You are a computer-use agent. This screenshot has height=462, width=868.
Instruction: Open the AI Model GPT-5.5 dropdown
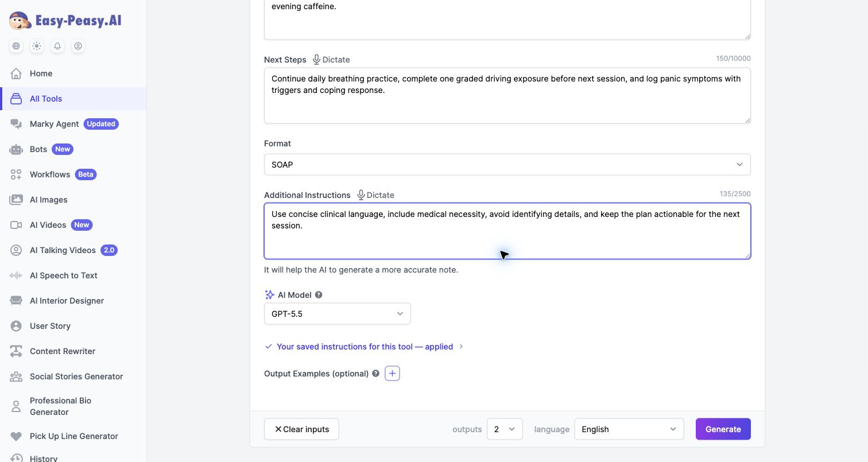[338, 314]
